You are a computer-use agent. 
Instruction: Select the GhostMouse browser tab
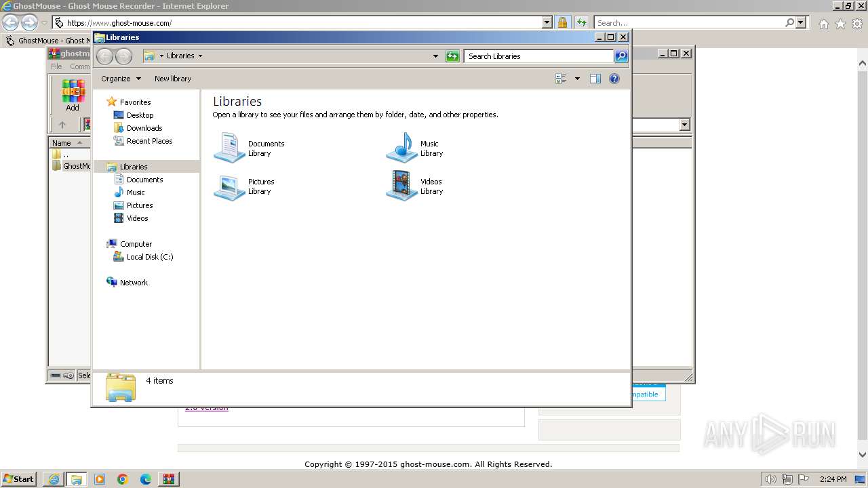[47, 41]
